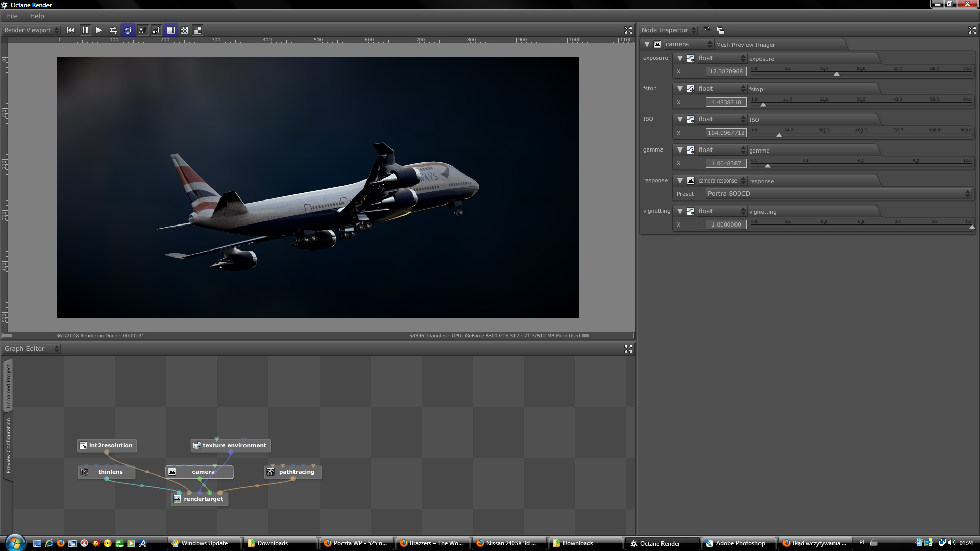Image resolution: width=980 pixels, height=551 pixels.
Task: Open the Help menu
Action: pos(37,16)
